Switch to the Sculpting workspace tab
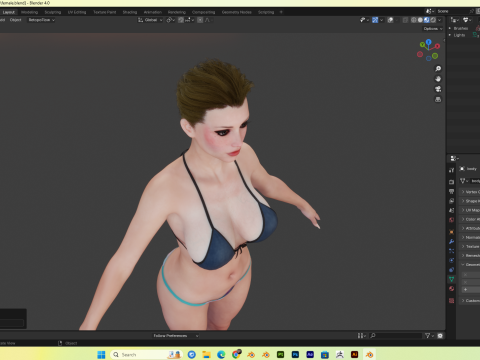Screen dimensions: 480x360 pos(53,12)
